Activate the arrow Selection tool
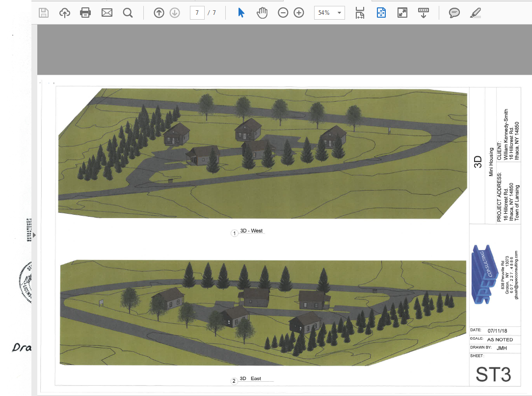Screen dimensions: 532x396 (x=241, y=13)
